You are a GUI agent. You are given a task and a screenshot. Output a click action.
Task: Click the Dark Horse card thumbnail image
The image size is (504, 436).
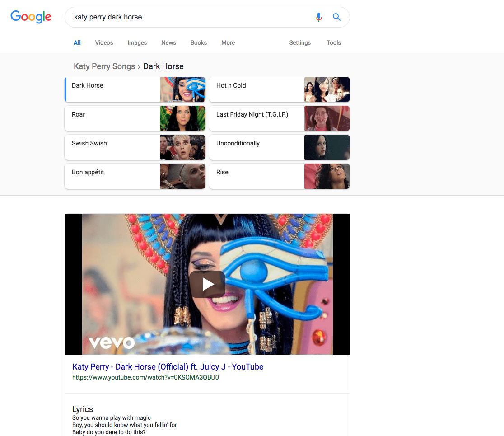pyautogui.click(x=182, y=89)
